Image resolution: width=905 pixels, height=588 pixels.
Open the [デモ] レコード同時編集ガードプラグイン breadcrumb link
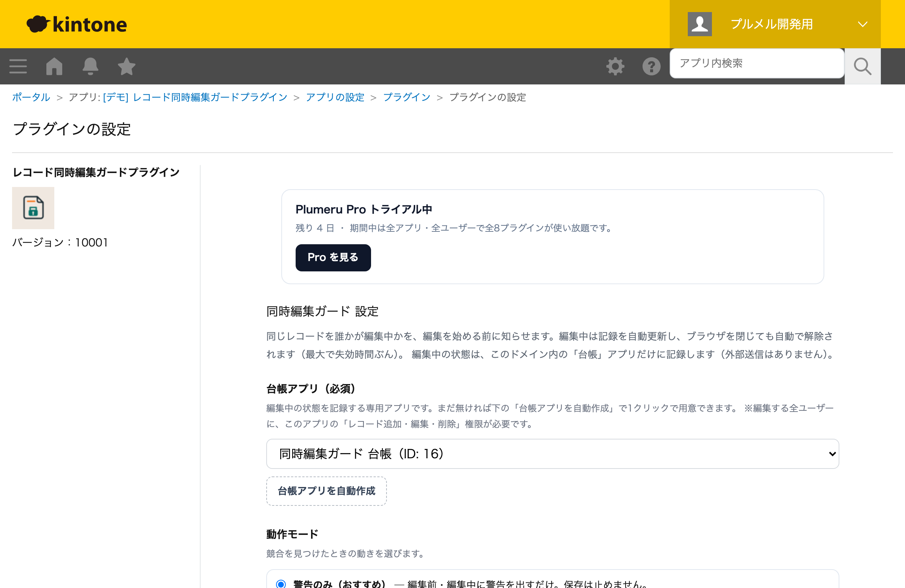[x=195, y=97]
